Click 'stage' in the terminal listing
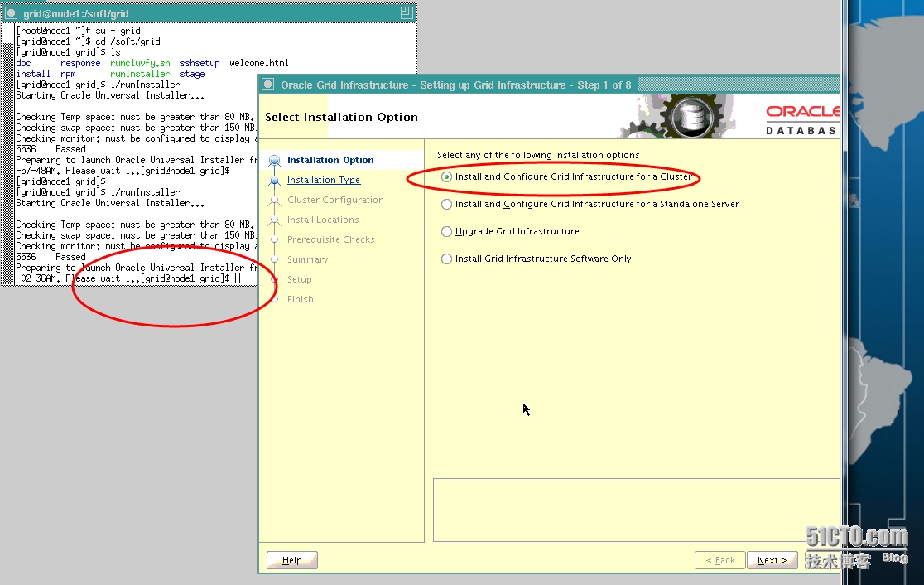 coord(192,74)
